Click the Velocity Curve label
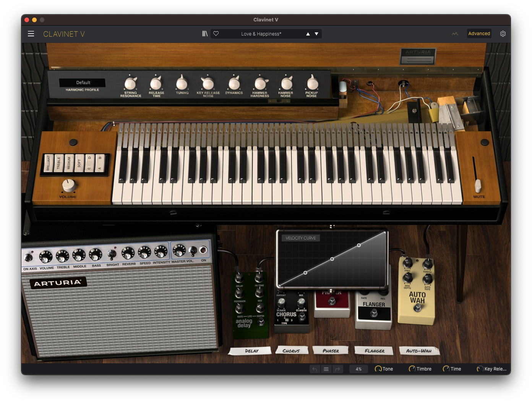Screen dimensions: 532x403 (301, 238)
